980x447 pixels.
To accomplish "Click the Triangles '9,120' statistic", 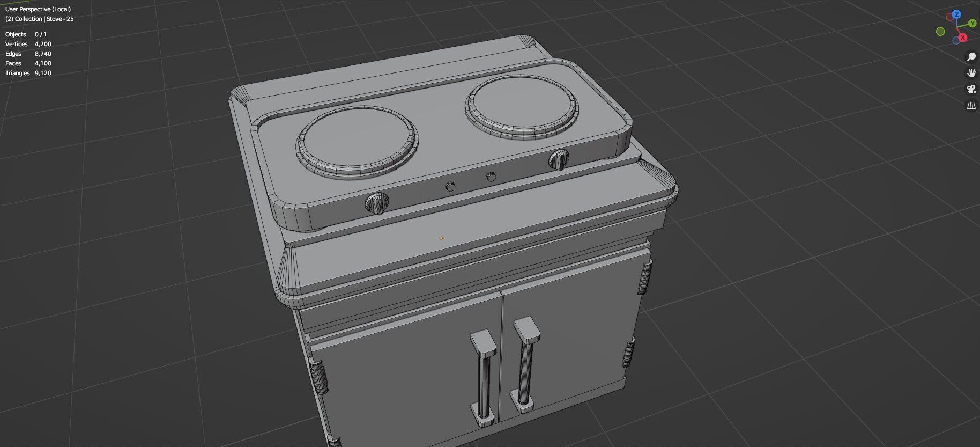I will (x=43, y=73).
